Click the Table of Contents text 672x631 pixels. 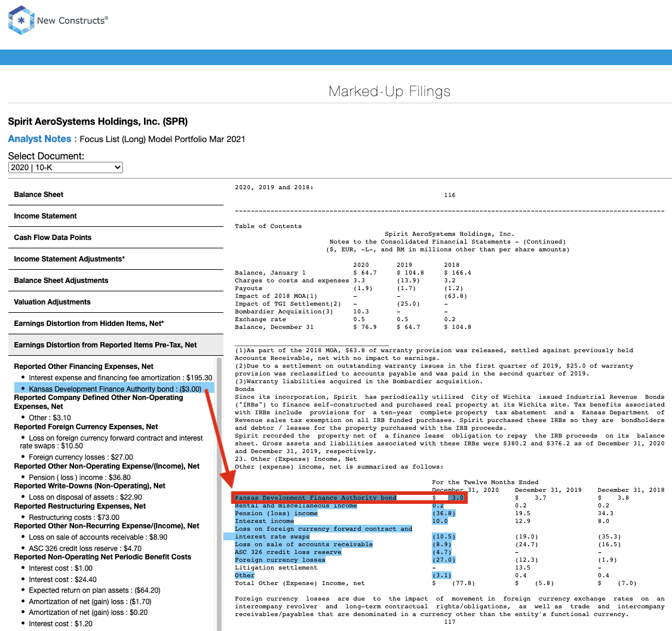268,226
